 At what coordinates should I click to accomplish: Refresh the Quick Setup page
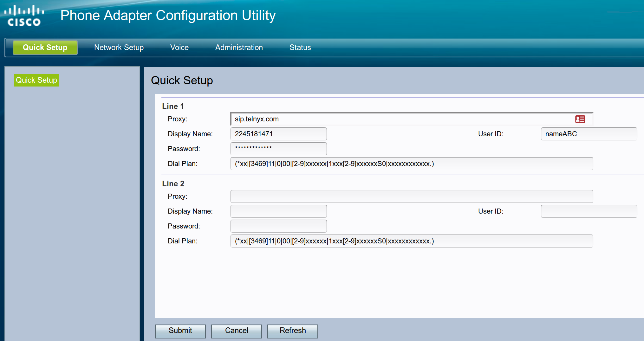pos(293,331)
